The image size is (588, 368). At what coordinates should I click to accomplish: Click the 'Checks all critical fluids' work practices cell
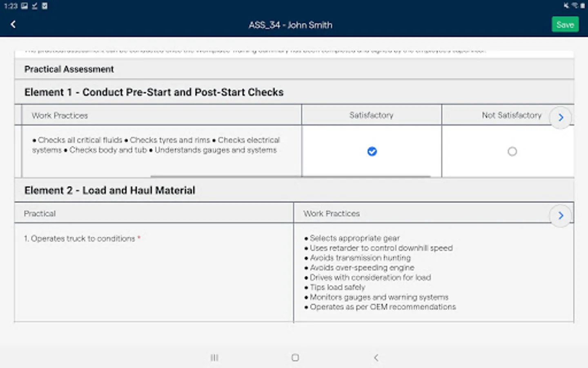(x=162, y=150)
